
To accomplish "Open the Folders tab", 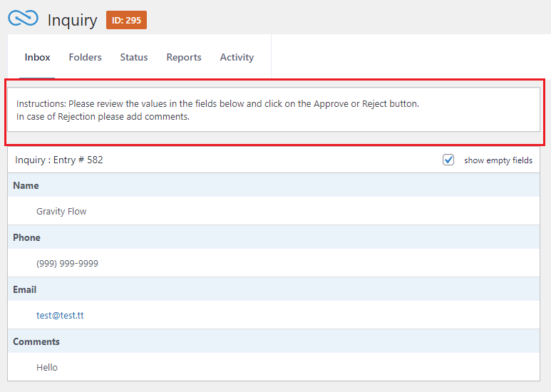I will click(x=85, y=57).
